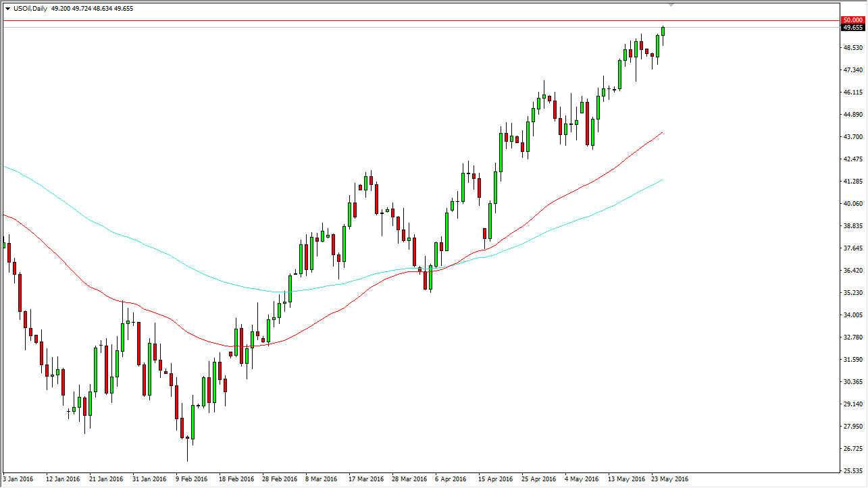
Task: Select the red horizontal line at 50.000
Action: click(x=405, y=21)
